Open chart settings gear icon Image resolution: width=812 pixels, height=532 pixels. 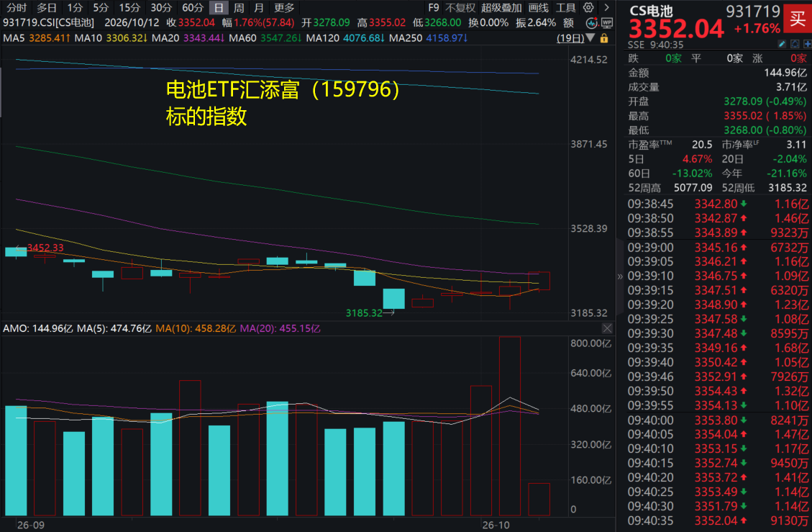click(588, 8)
